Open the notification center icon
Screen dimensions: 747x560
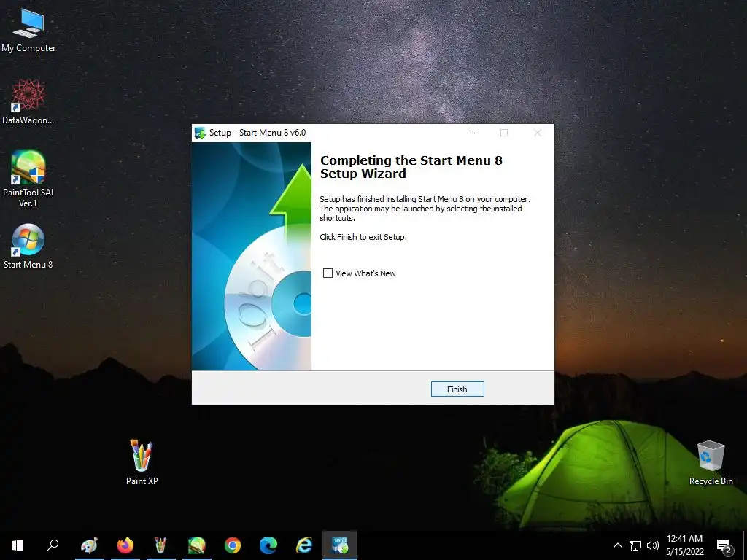coord(724,546)
